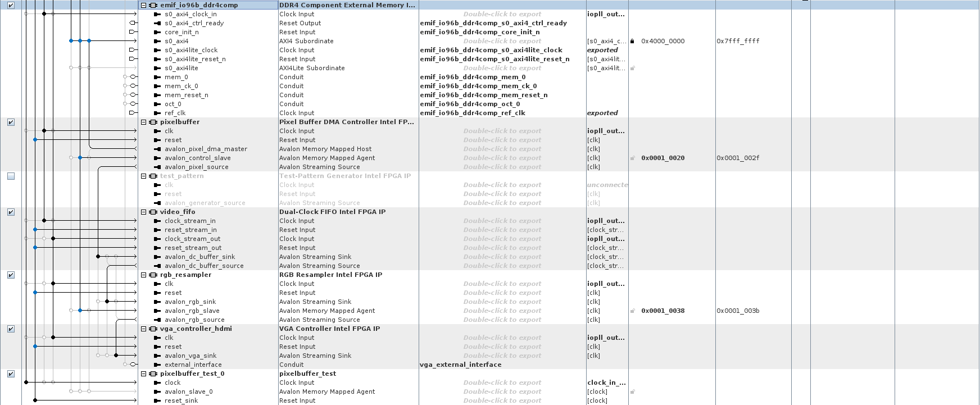Uncheck the pixelbuffer component checkbox
Screen dimensions: 980x405
click(11, 122)
